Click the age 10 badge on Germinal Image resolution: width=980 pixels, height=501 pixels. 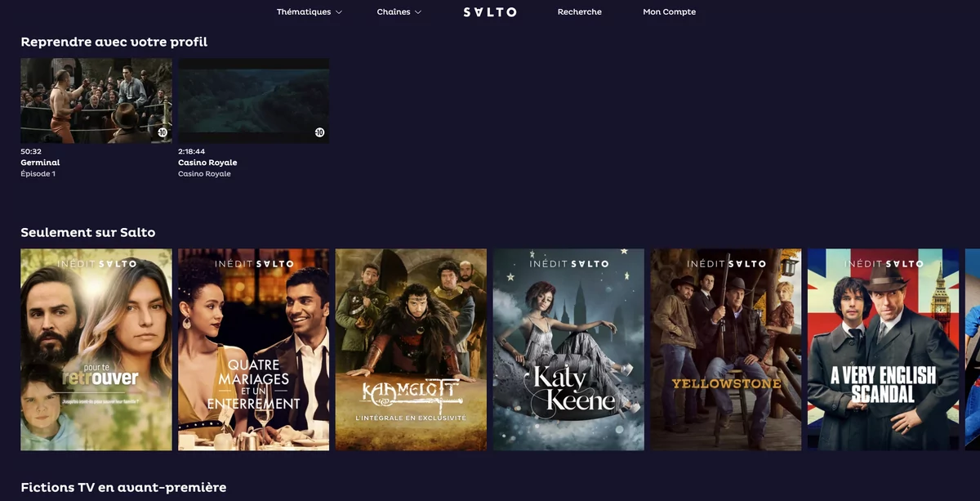162,132
